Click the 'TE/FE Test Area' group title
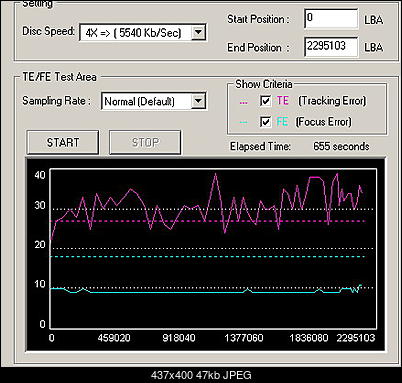This screenshot has width=402, height=383. pos(59,77)
